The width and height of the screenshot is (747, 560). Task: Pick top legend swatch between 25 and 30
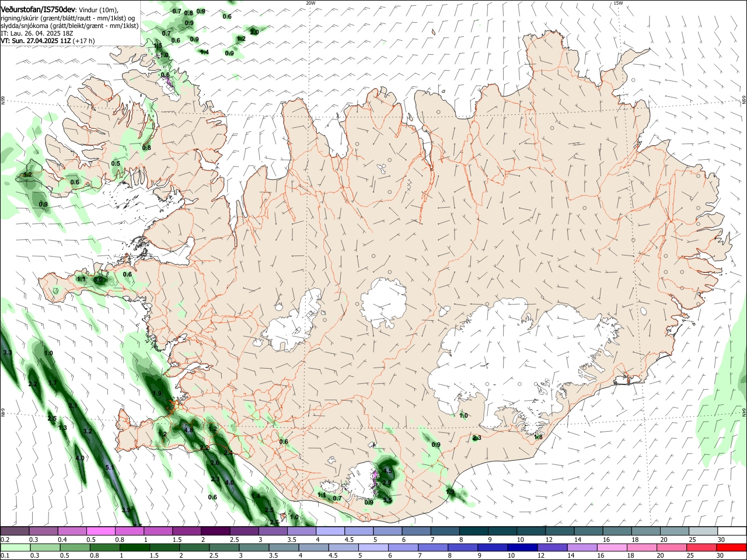[703, 531]
